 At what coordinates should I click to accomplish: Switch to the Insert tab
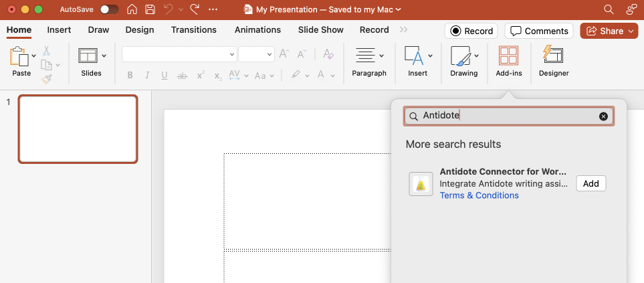[59, 30]
